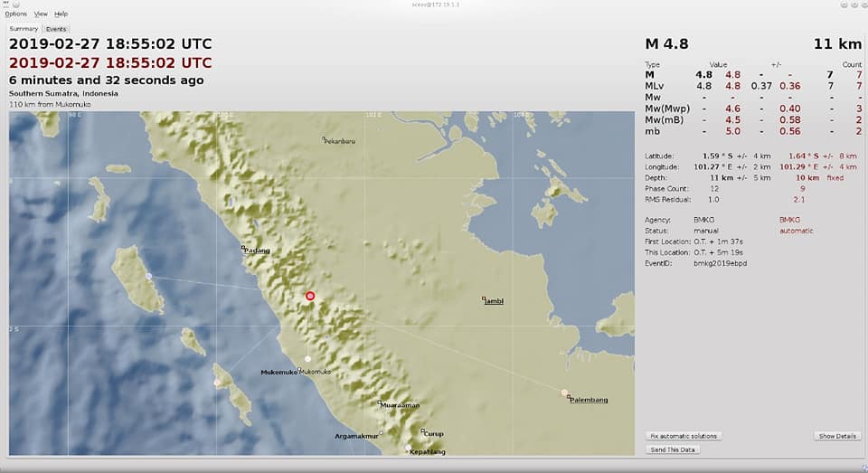Click the Show Details button

[x=837, y=436]
